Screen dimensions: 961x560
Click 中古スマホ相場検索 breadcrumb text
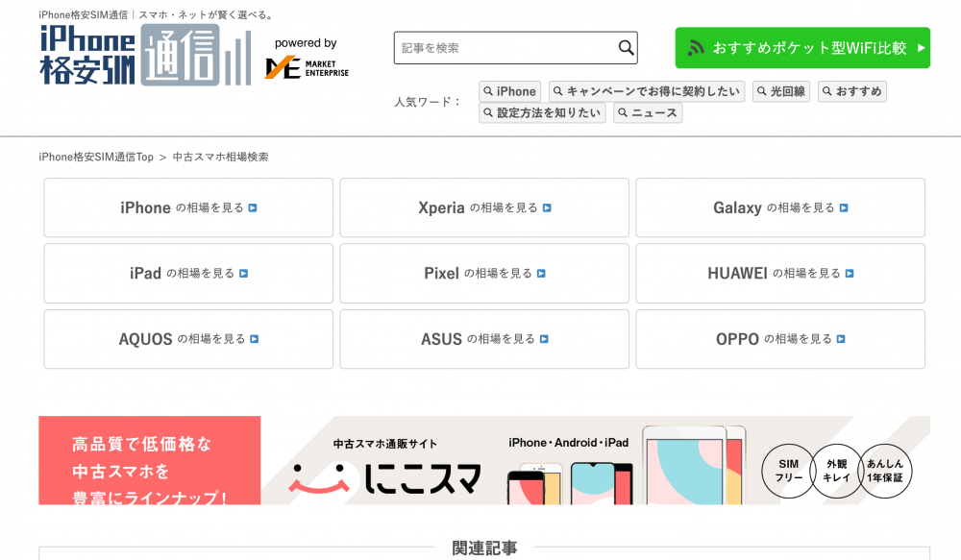[221, 157]
